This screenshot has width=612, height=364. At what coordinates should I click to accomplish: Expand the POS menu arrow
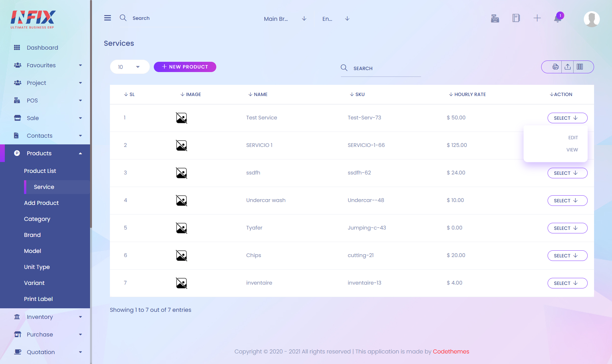pos(80,101)
